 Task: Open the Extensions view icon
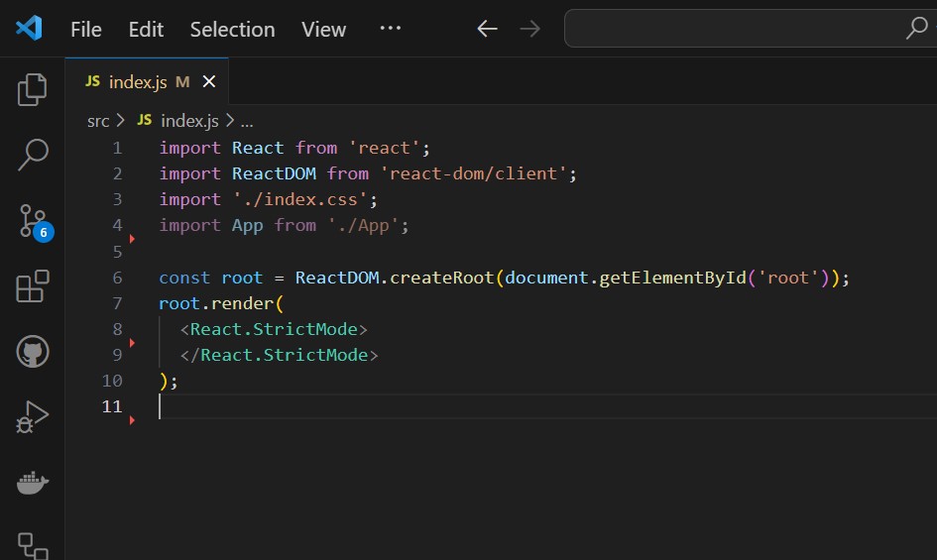[x=33, y=286]
